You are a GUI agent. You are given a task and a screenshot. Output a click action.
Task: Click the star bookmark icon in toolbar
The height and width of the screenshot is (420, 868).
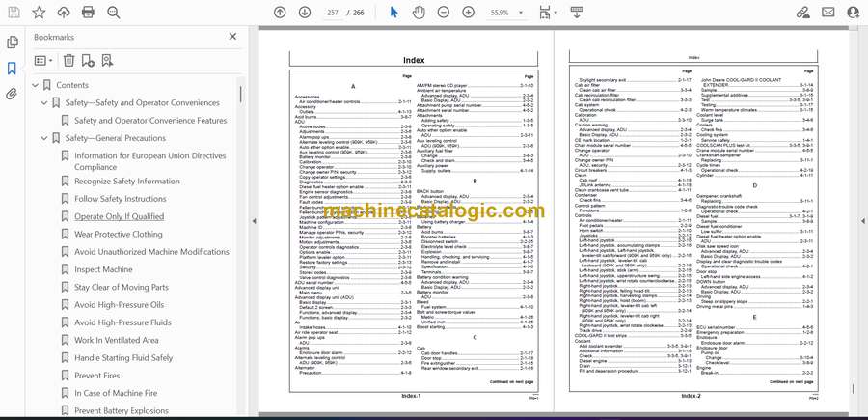pyautogui.click(x=39, y=13)
